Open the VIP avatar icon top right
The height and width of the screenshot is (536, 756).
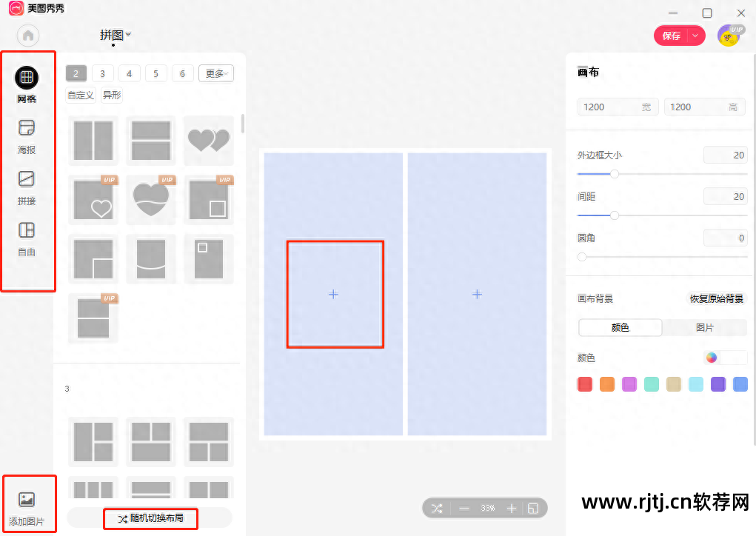coord(729,35)
